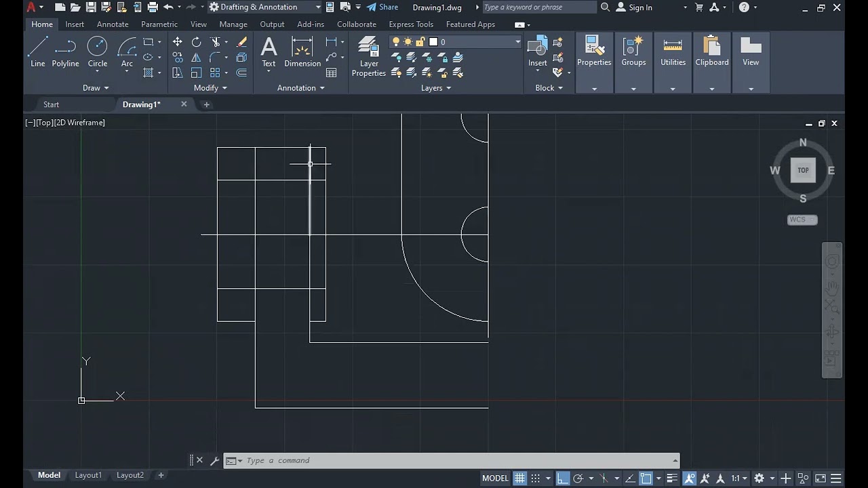Screen dimensions: 868x488
Task: Select the Circle tool
Action: point(98,52)
